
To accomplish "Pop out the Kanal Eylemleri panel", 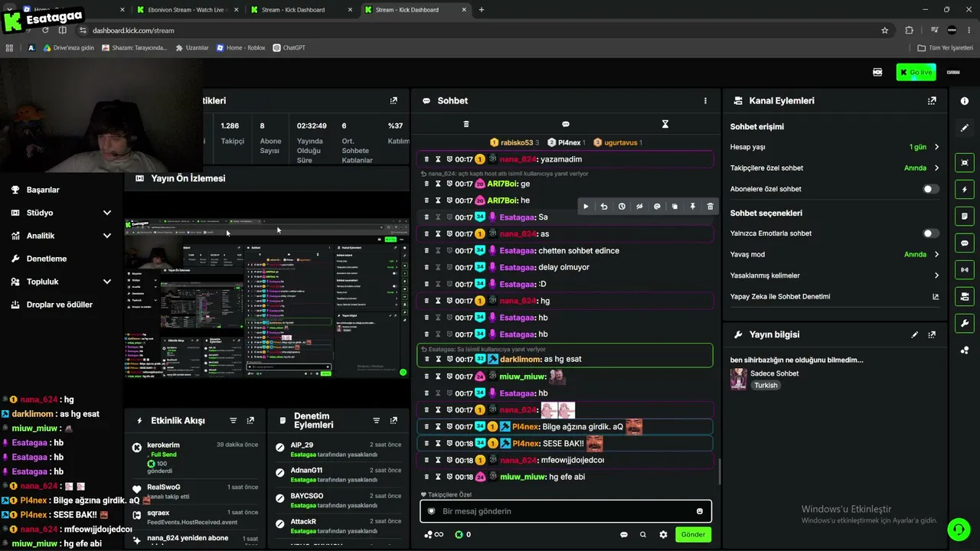I will coord(932,101).
